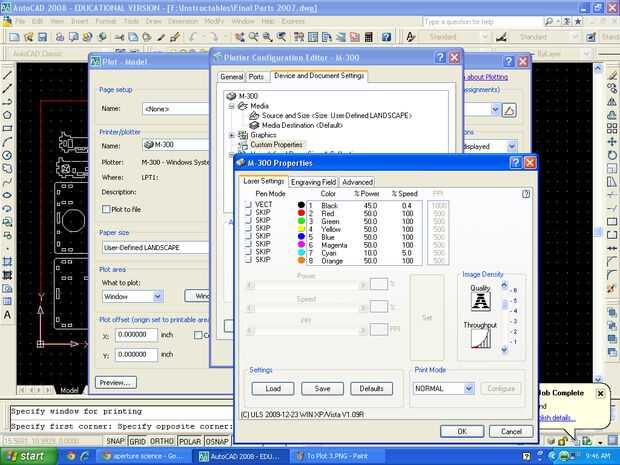Click the Pan realtime toolbar icon
620x465 pixels.
point(240,37)
